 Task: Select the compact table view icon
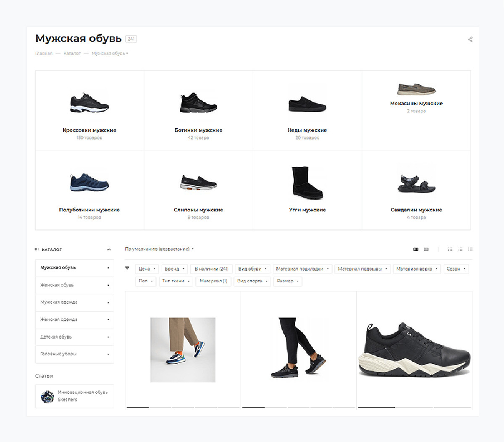click(x=470, y=249)
